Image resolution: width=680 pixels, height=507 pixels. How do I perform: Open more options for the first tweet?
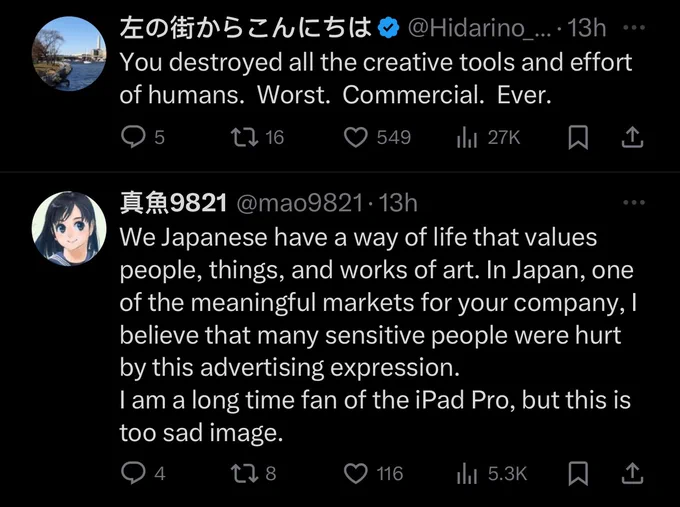(x=634, y=28)
